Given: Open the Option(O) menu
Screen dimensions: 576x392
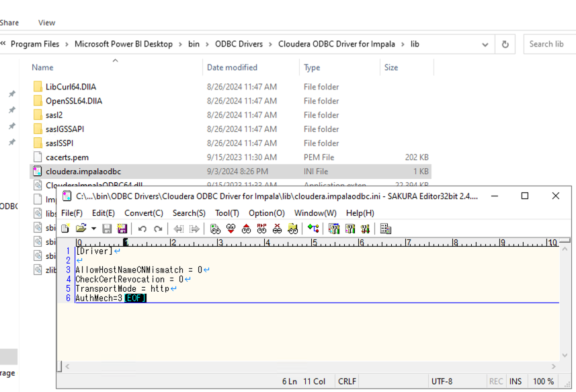Looking at the screenshot, I should pos(267,213).
